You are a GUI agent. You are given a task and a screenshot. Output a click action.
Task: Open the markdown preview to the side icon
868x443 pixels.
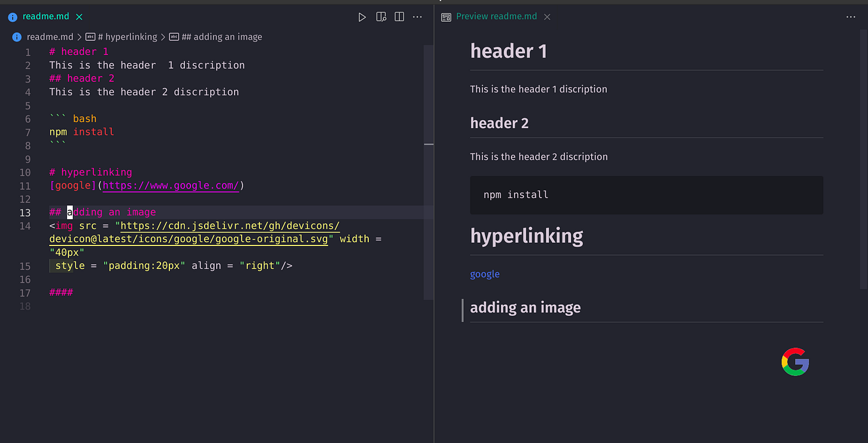pyautogui.click(x=381, y=17)
